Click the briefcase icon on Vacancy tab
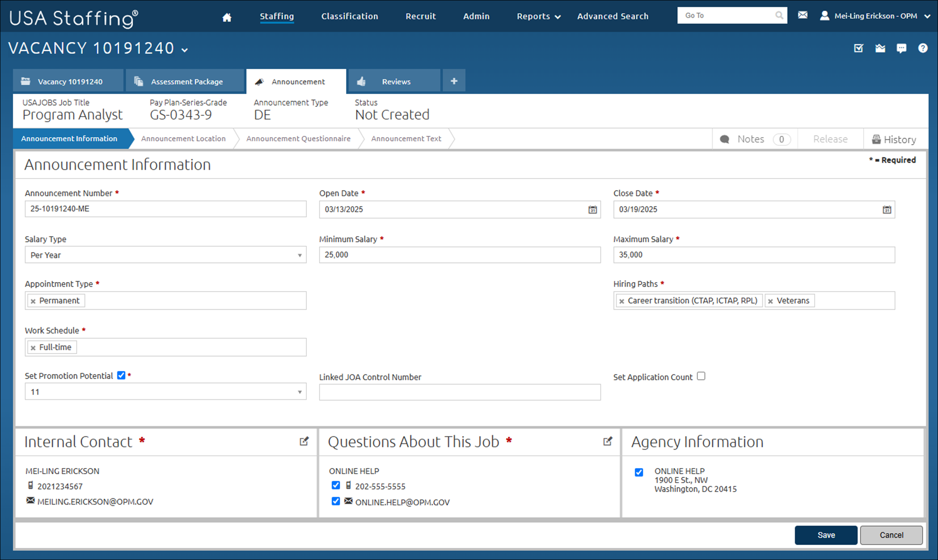This screenshot has height=560, width=938. coord(26,81)
